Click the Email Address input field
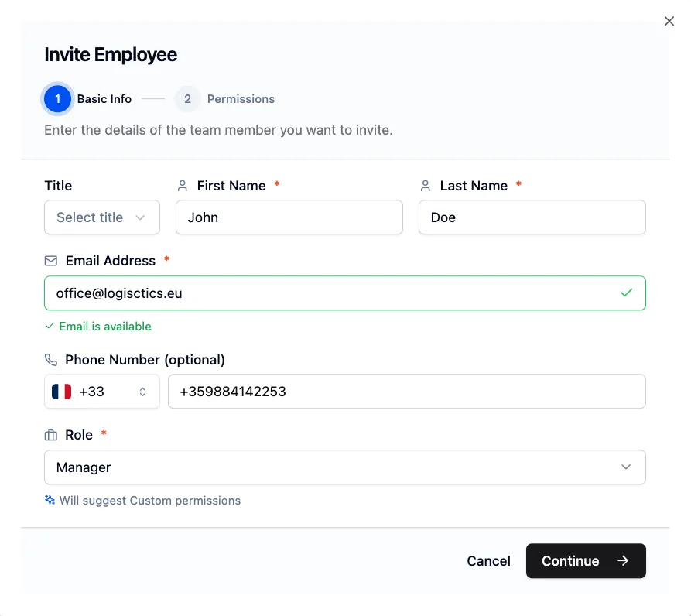 [344, 293]
